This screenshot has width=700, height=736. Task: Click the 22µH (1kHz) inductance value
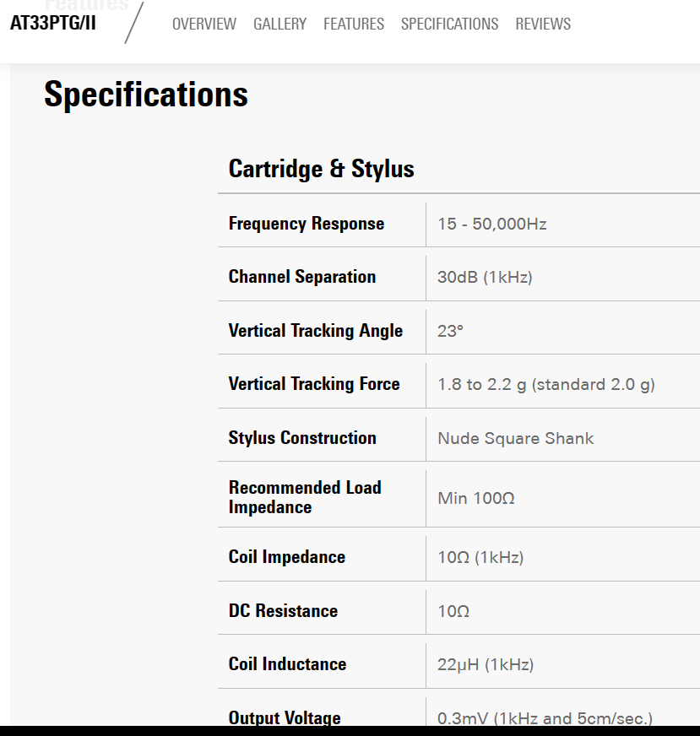486,664
